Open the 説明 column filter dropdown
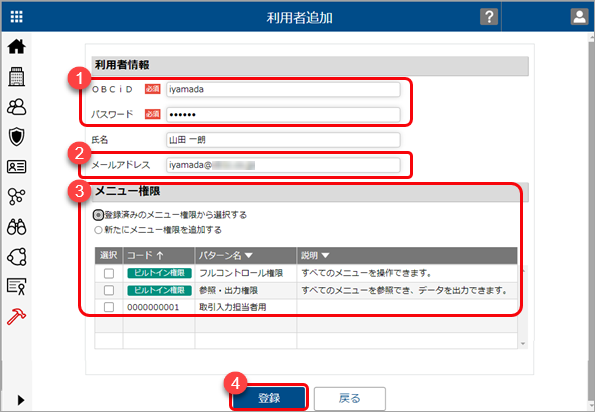The height and width of the screenshot is (412, 595). 325,256
